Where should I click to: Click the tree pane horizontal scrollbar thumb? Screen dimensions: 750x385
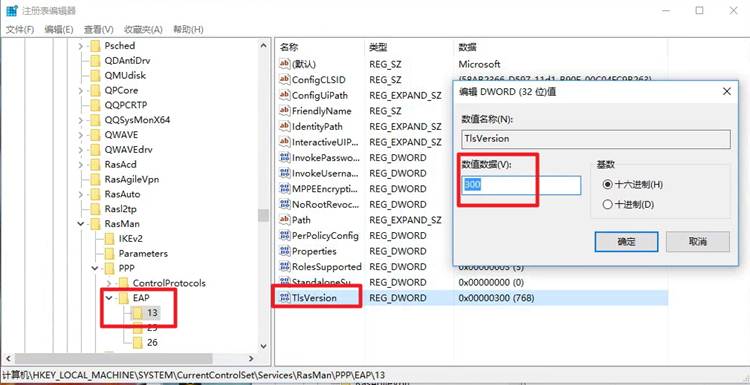coord(113,358)
